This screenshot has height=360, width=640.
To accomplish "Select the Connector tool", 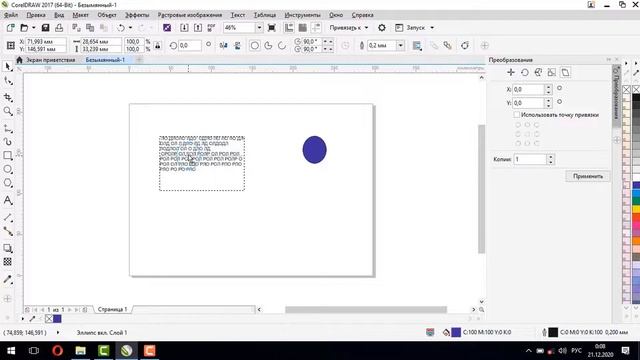I will point(8,231).
